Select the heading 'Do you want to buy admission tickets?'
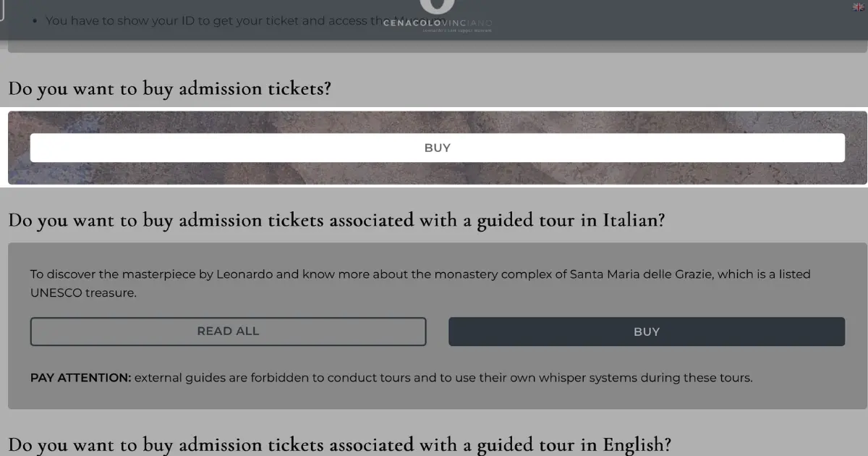 coord(170,89)
